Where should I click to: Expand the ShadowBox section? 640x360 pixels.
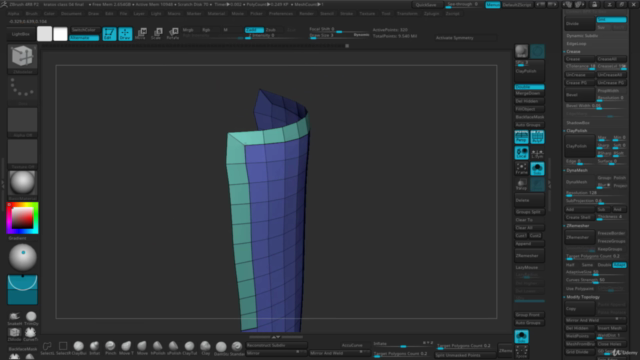578,122
